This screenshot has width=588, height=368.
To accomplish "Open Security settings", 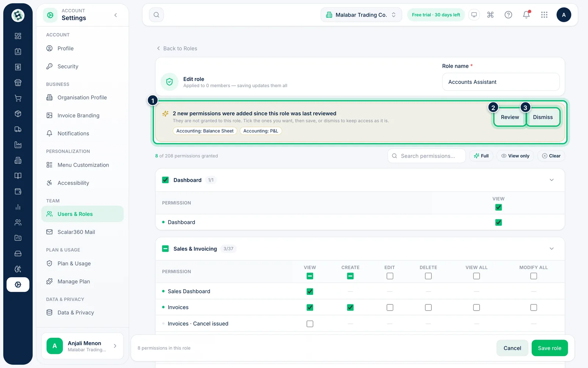I will pos(82,66).
